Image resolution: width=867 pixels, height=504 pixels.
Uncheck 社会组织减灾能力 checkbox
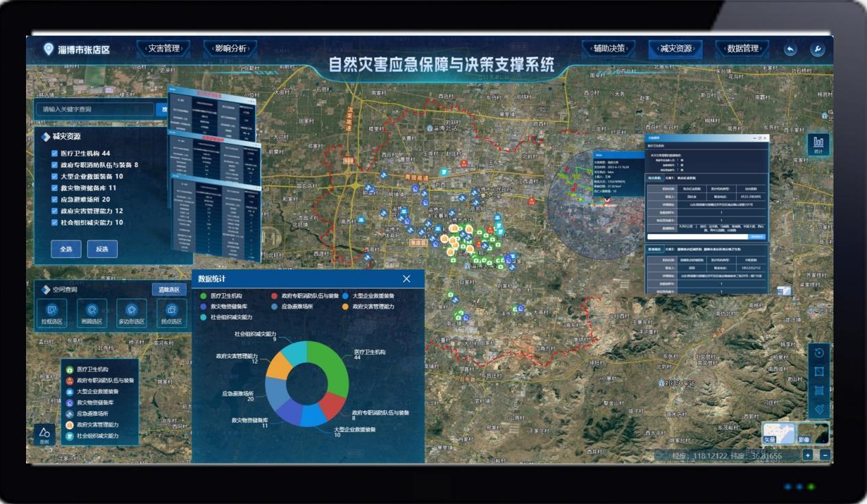(x=54, y=223)
